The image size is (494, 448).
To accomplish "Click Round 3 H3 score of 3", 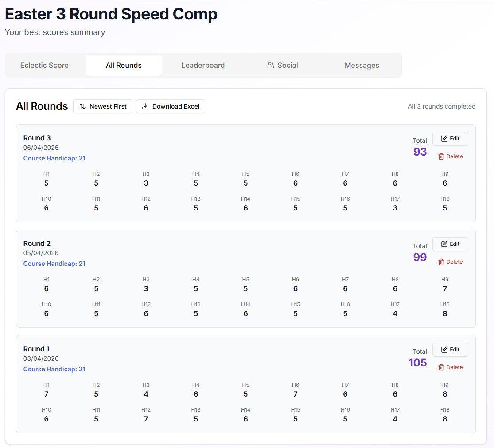I will [146, 183].
